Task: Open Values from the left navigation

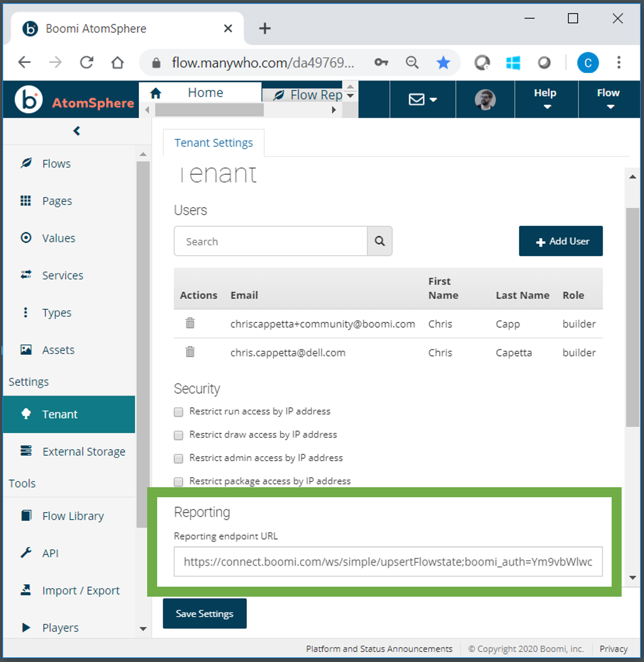Action: click(58, 238)
